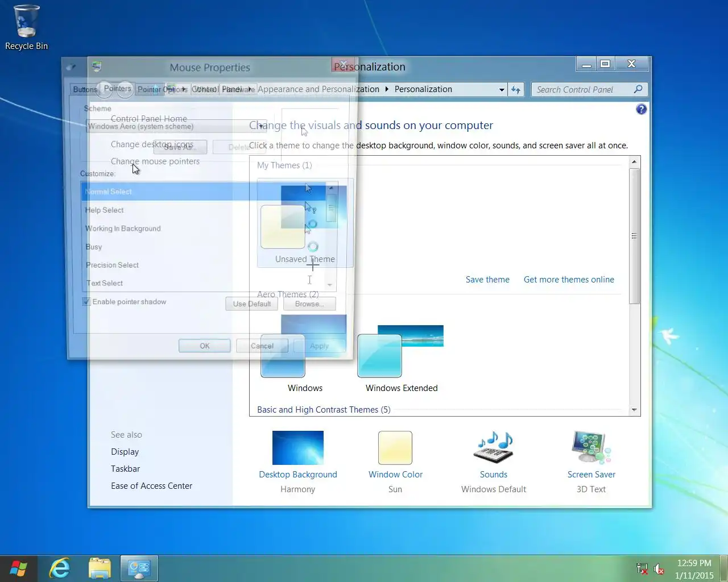Open the Sounds icon with music notes
Screen dimensions: 728x582
493,447
